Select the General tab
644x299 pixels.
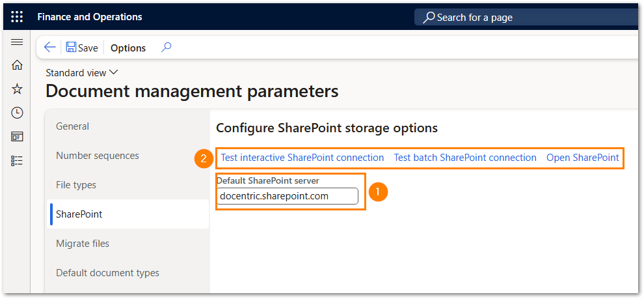click(73, 126)
